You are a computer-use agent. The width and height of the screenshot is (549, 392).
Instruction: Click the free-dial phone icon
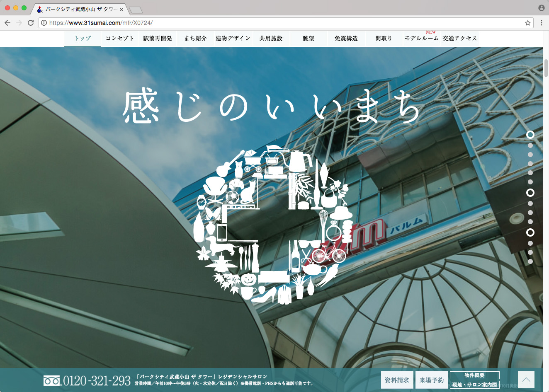point(52,380)
